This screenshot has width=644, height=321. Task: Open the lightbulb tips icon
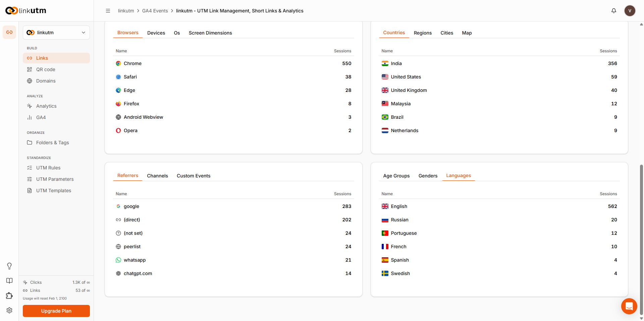(9, 266)
